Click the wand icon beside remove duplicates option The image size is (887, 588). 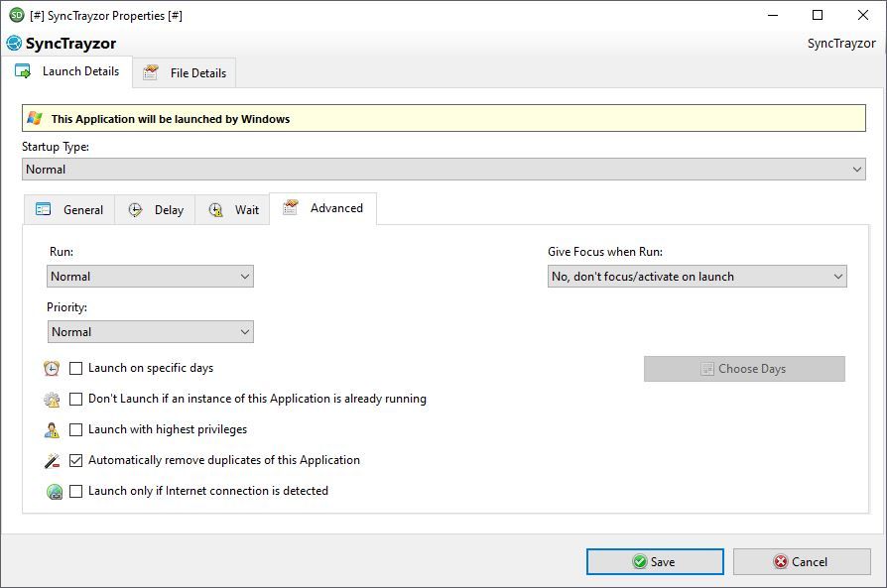54,459
